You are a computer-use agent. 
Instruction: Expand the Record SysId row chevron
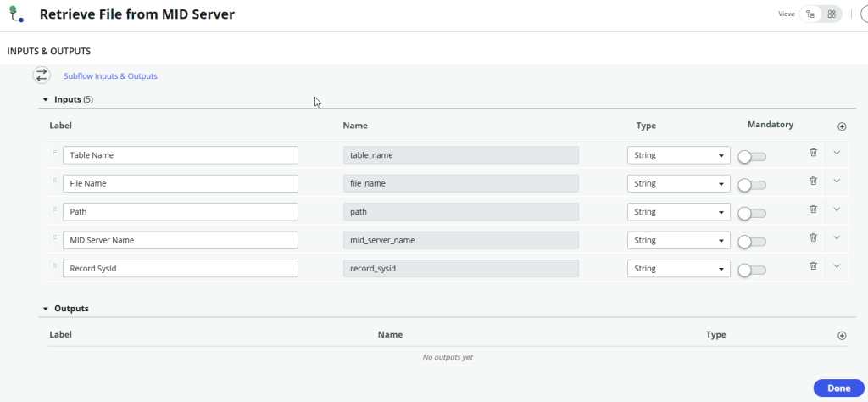pyautogui.click(x=837, y=266)
